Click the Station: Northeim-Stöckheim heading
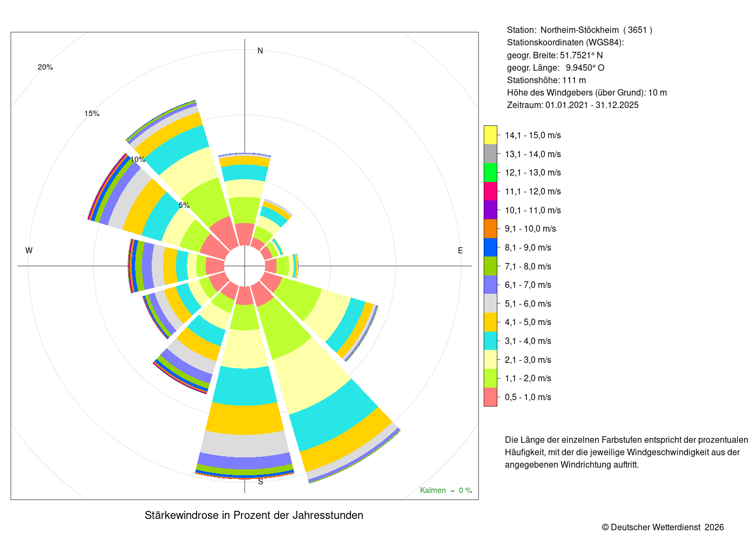 [x=579, y=30]
